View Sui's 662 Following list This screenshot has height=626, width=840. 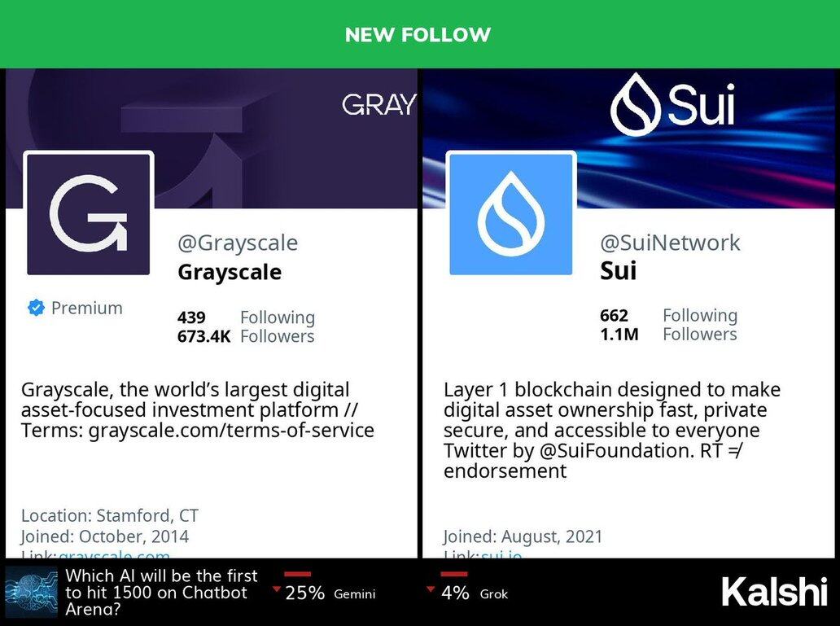coord(668,315)
